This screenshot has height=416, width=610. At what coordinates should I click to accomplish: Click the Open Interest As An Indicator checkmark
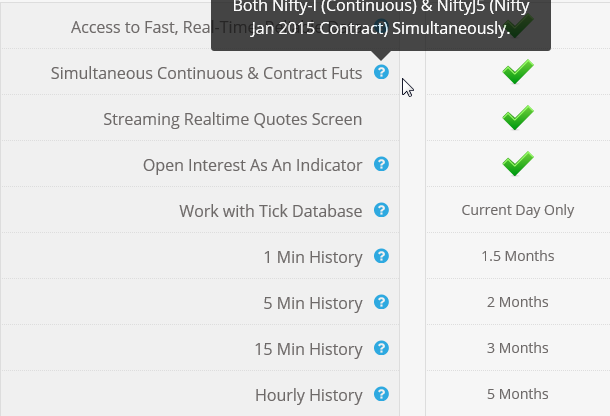(518, 164)
